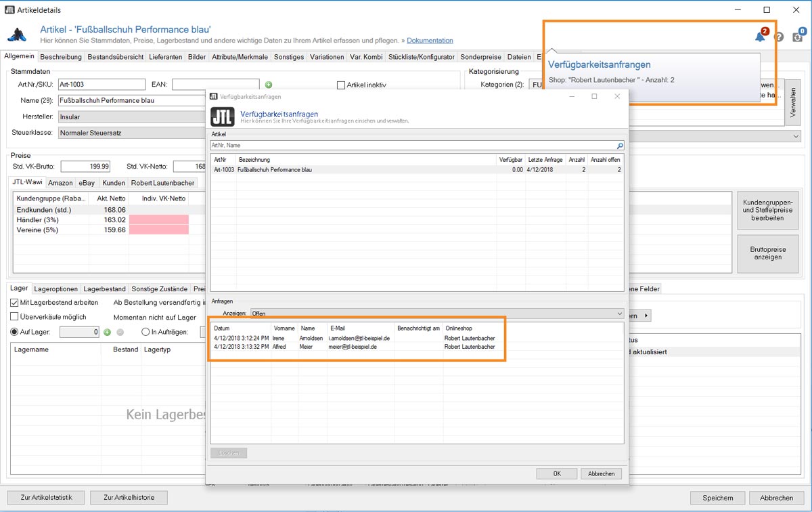
Task: Open the Steuerklasse dropdown
Action: (132, 133)
